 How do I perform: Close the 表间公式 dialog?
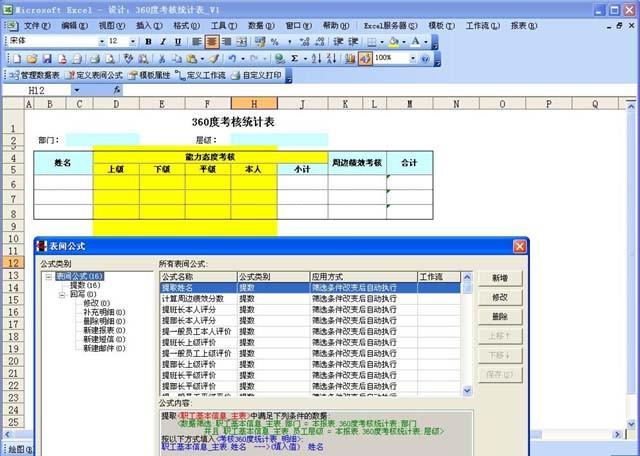520,247
